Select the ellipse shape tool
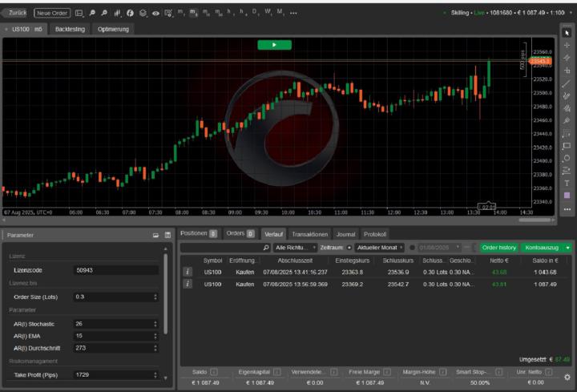This screenshot has height=392, width=577. click(567, 158)
